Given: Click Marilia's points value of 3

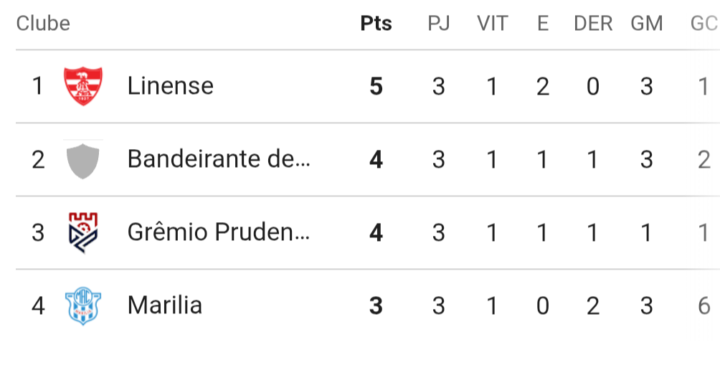Looking at the screenshot, I should [x=376, y=306].
